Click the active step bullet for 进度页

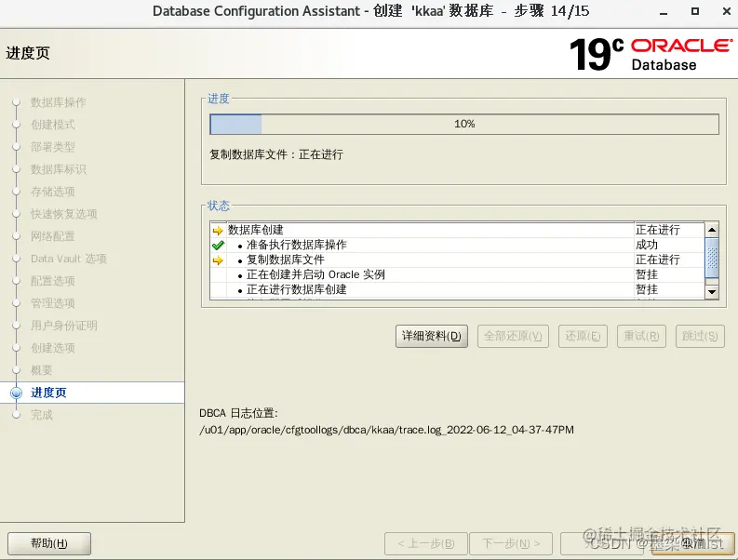[17, 393]
